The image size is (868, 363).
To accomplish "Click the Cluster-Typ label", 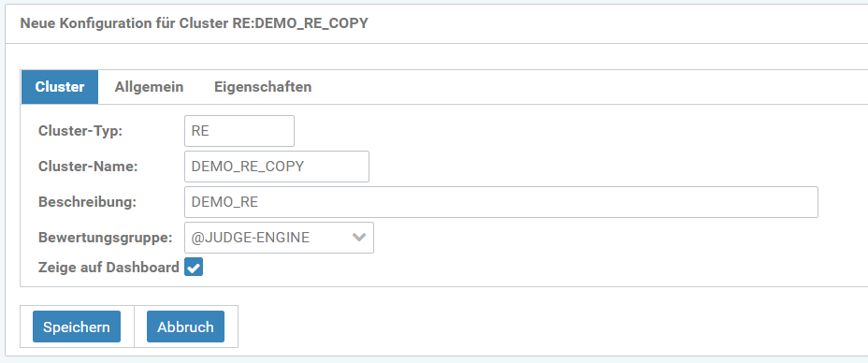I will (80, 131).
